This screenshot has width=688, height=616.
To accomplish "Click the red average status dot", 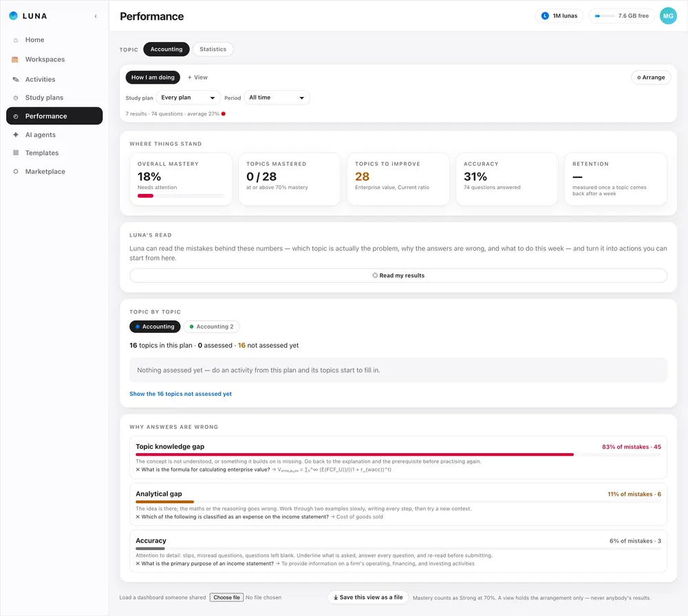I will pos(224,113).
